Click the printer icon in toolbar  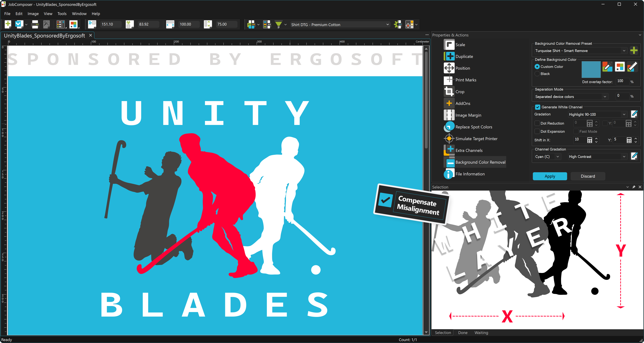click(35, 24)
